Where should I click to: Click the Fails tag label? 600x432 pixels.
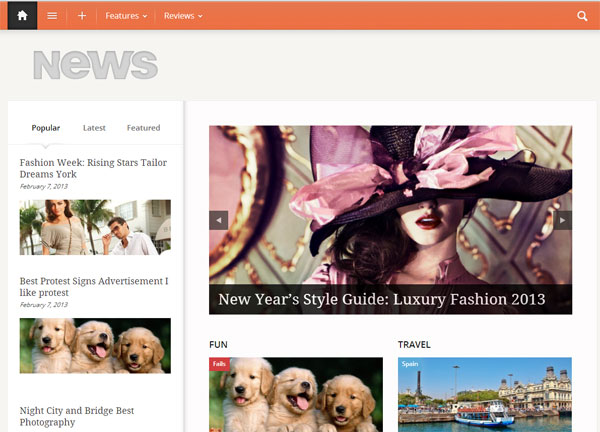click(x=219, y=364)
